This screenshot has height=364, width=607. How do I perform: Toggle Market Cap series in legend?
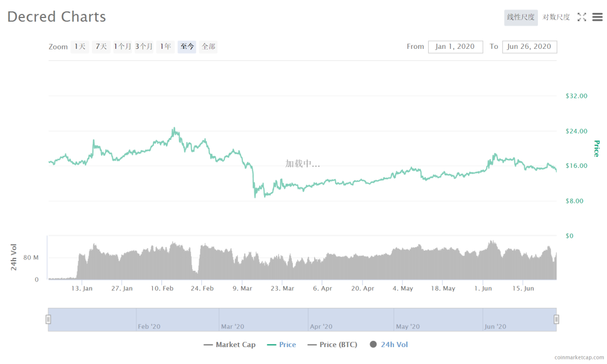click(x=229, y=345)
